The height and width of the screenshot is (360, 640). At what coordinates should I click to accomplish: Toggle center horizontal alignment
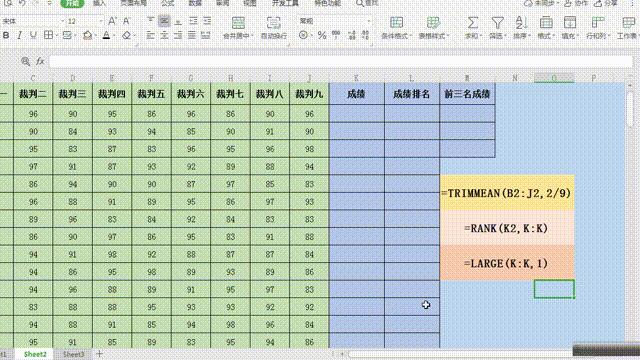pos(164,36)
